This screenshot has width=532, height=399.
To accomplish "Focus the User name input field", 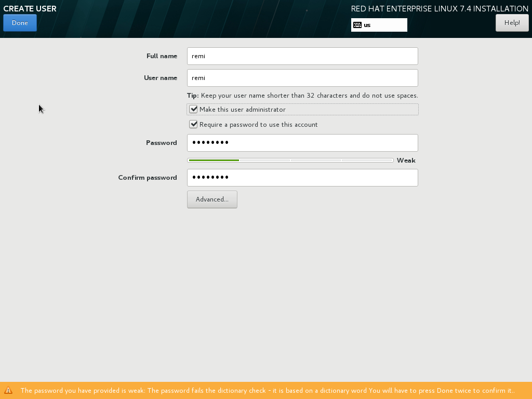I will click(302, 78).
